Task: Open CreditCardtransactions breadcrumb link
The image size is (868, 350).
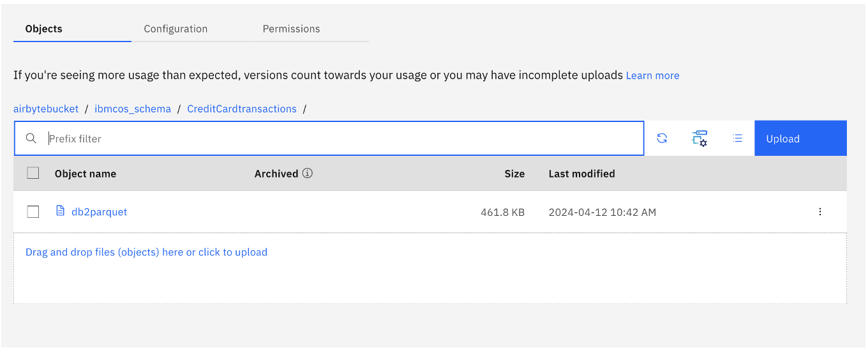Action: point(242,109)
